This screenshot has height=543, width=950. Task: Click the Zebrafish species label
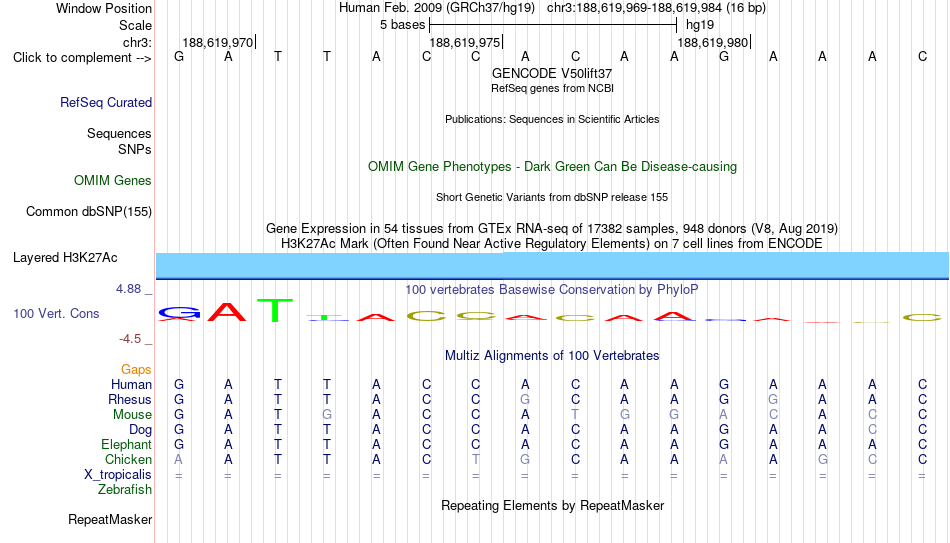click(x=125, y=490)
